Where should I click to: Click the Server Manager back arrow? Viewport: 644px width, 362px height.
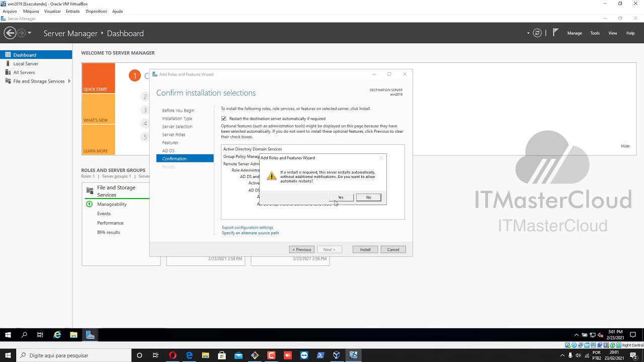point(10,33)
